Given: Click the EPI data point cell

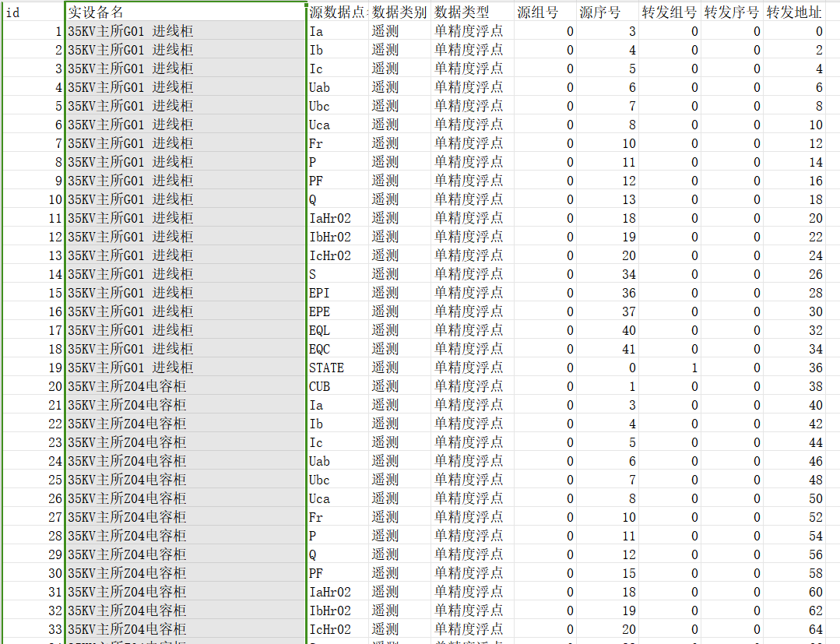Looking at the screenshot, I should coord(338,293).
